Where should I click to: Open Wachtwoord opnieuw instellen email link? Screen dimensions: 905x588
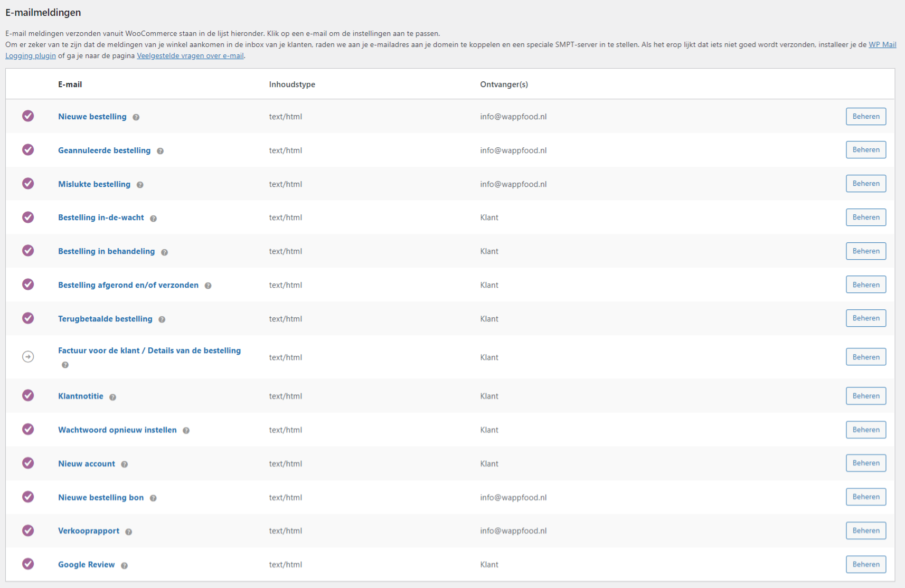pos(117,430)
